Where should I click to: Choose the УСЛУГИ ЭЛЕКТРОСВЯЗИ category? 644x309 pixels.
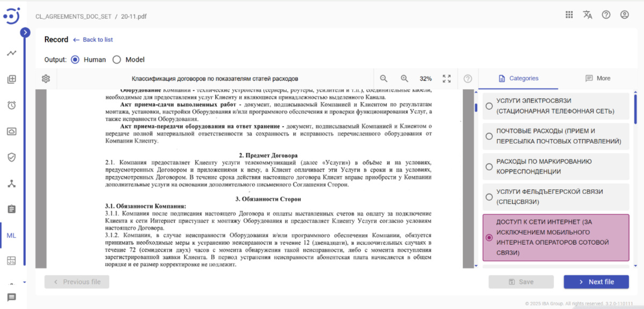coord(556,106)
